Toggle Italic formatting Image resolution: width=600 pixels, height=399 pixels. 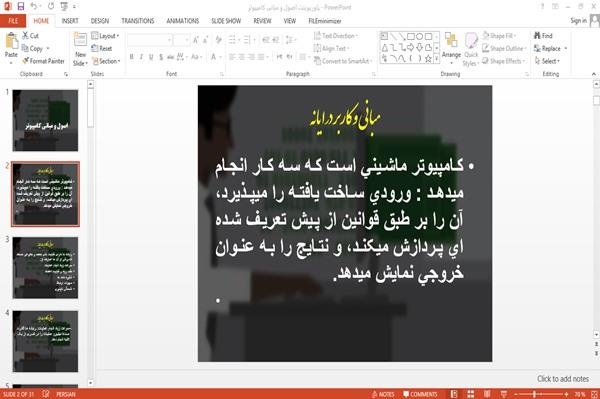pyautogui.click(x=141, y=57)
